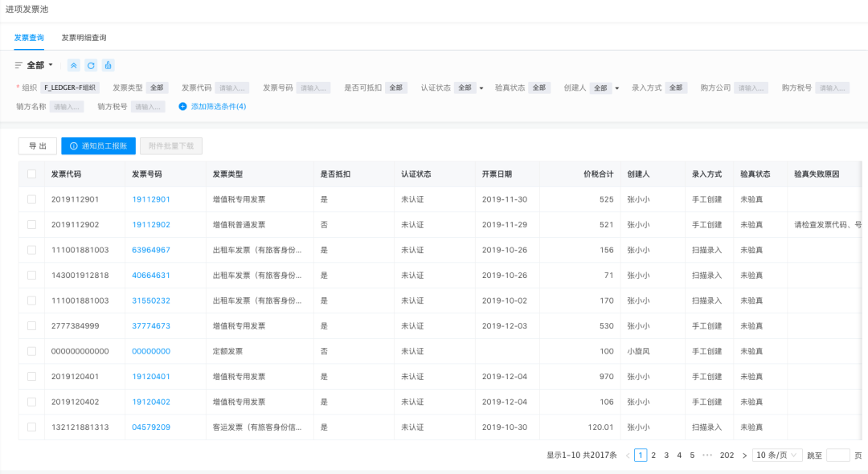
Task: Select the 发票查询 tab
Action: click(29, 38)
